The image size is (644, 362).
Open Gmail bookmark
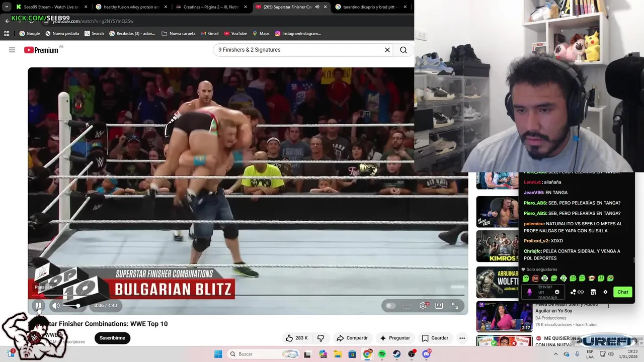pos(210,34)
